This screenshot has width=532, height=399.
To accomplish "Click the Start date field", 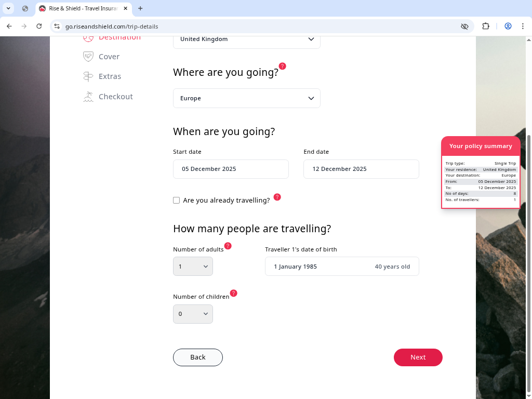I will [x=231, y=169].
